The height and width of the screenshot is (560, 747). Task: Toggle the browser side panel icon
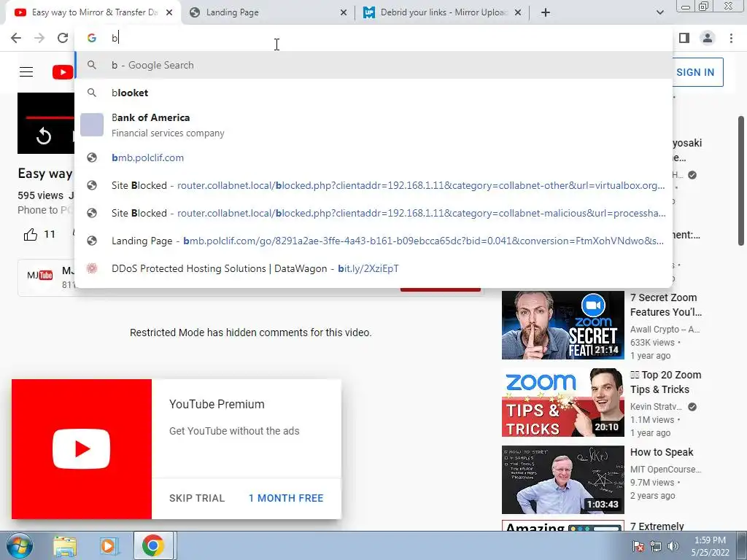pos(684,38)
